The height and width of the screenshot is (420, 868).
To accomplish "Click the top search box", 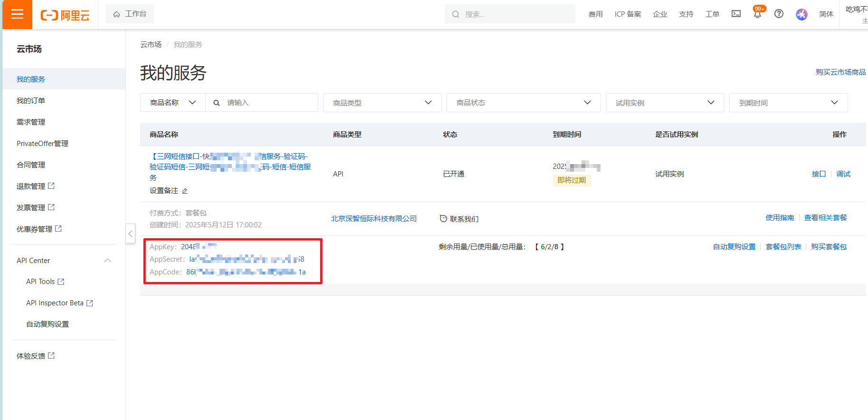I will [510, 14].
